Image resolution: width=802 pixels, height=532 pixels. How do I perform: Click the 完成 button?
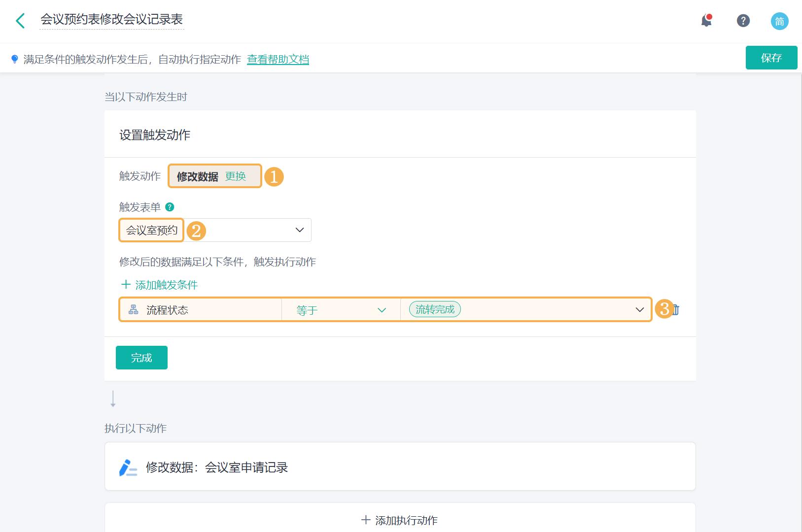[x=141, y=357]
